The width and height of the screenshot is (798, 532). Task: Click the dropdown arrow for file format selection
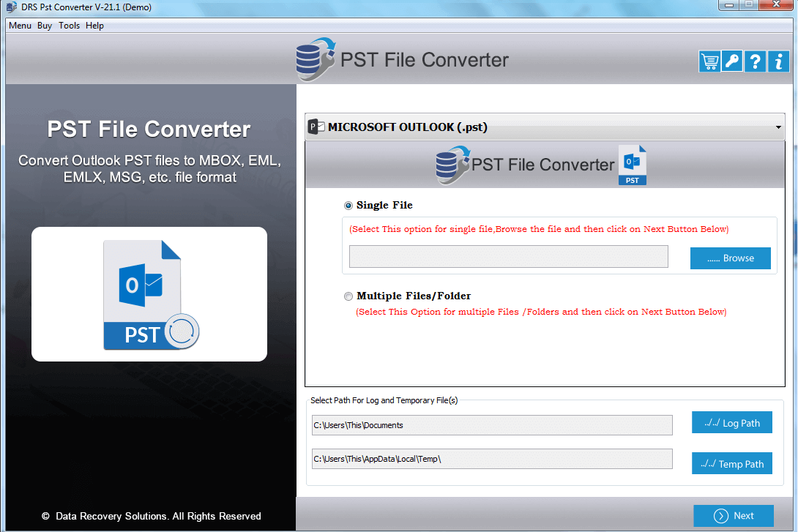pos(778,127)
